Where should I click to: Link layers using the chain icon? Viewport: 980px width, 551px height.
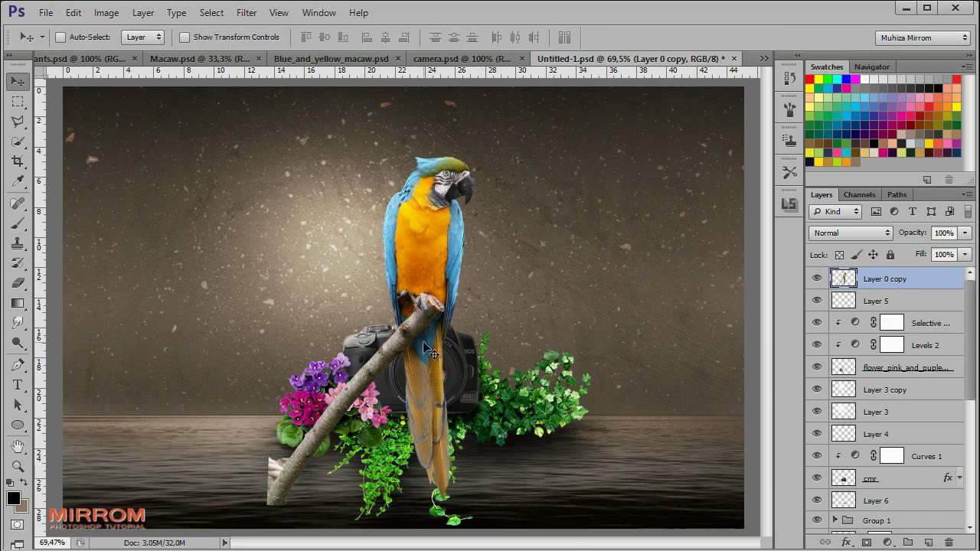(825, 542)
